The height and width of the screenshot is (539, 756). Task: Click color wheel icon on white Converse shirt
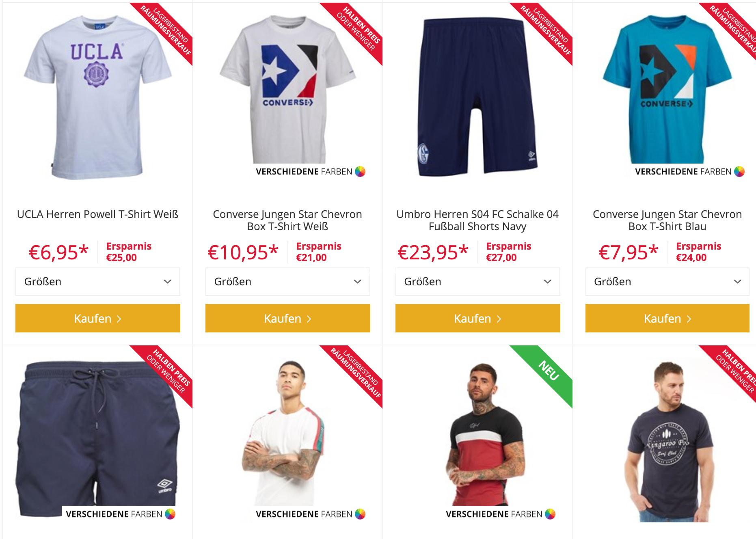tap(360, 172)
